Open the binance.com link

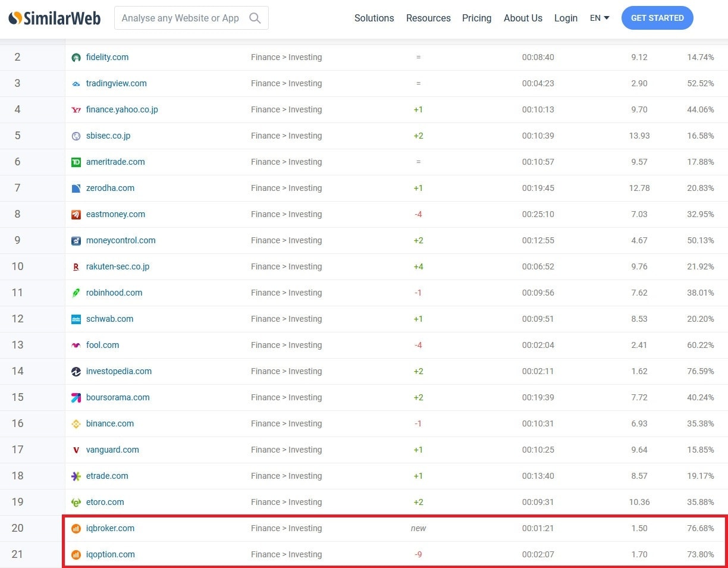click(x=110, y=423)
